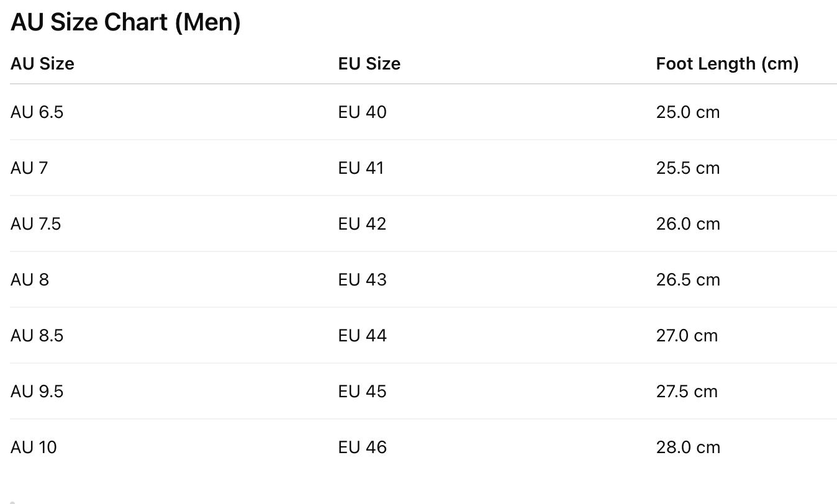Screen dimensions: 837x504
Task: Click the "25.5 cm" foot length value
Action: tap(688, 168)
